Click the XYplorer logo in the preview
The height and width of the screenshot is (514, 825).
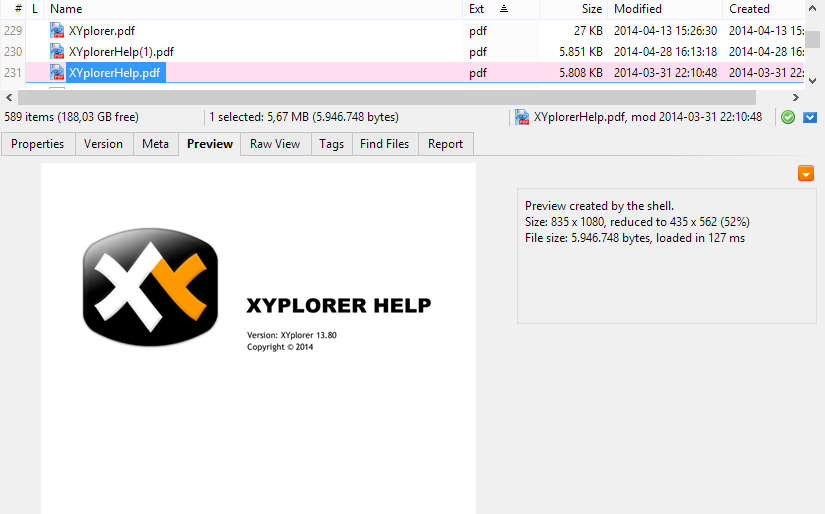click(150, 287)
